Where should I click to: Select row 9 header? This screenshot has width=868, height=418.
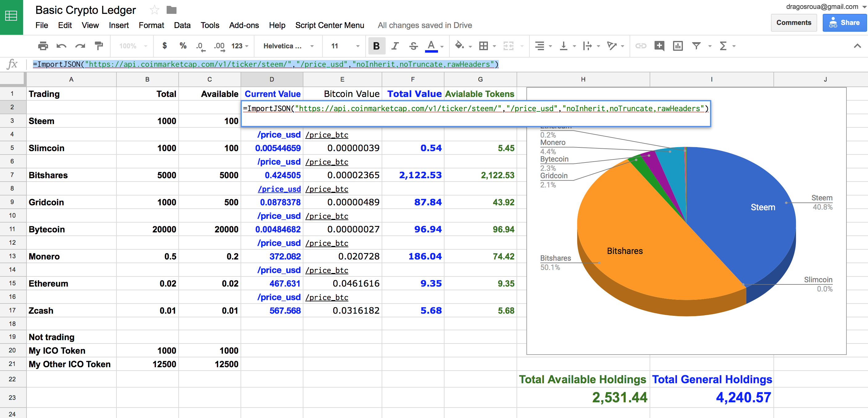click(12, 202)
